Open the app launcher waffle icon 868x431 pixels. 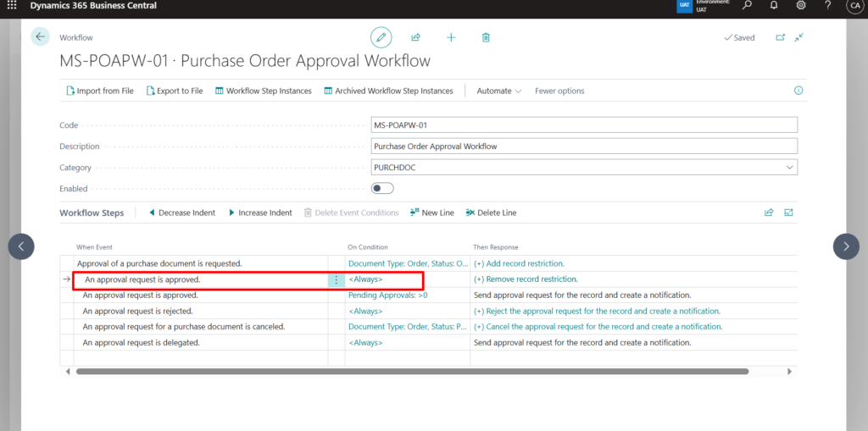tap(12, 6)
